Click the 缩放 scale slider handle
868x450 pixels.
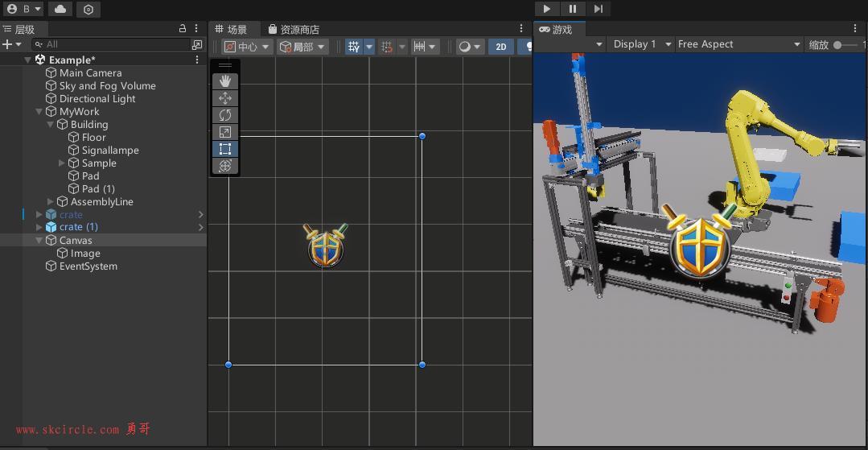point(837,45)
